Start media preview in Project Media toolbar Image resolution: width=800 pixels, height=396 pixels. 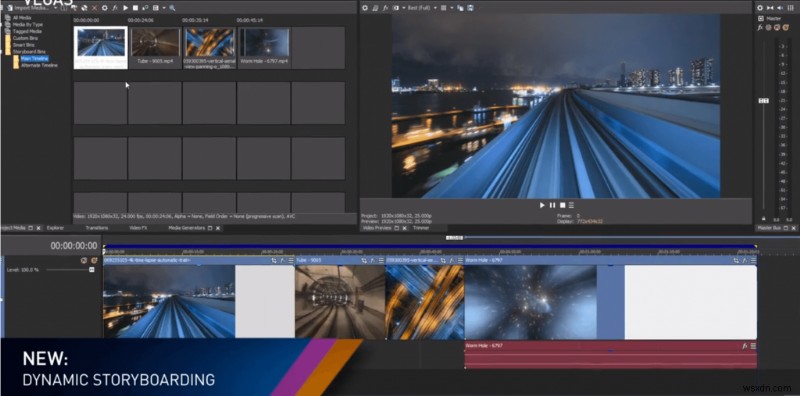click(126, 8)
